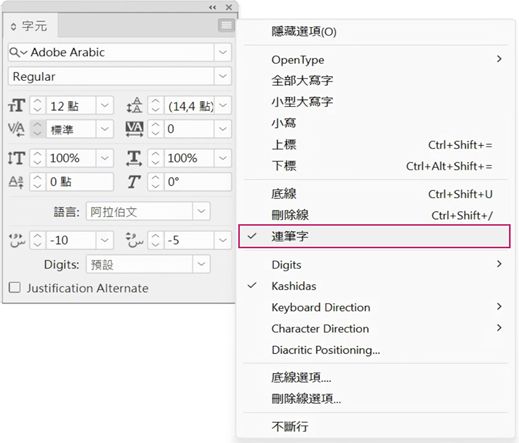
Task: Click the kerning icon
Action: pos(16,129)
